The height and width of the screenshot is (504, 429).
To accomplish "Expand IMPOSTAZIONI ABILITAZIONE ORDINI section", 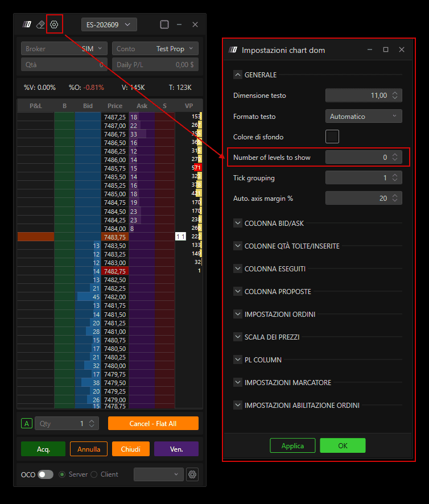I will pos(237,406).
